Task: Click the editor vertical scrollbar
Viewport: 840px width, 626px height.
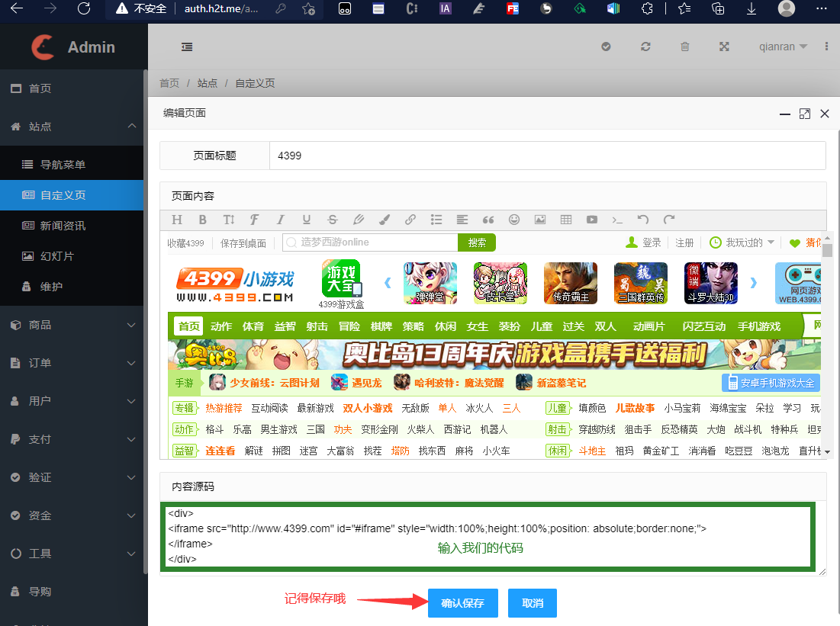Action: [828, 345]
